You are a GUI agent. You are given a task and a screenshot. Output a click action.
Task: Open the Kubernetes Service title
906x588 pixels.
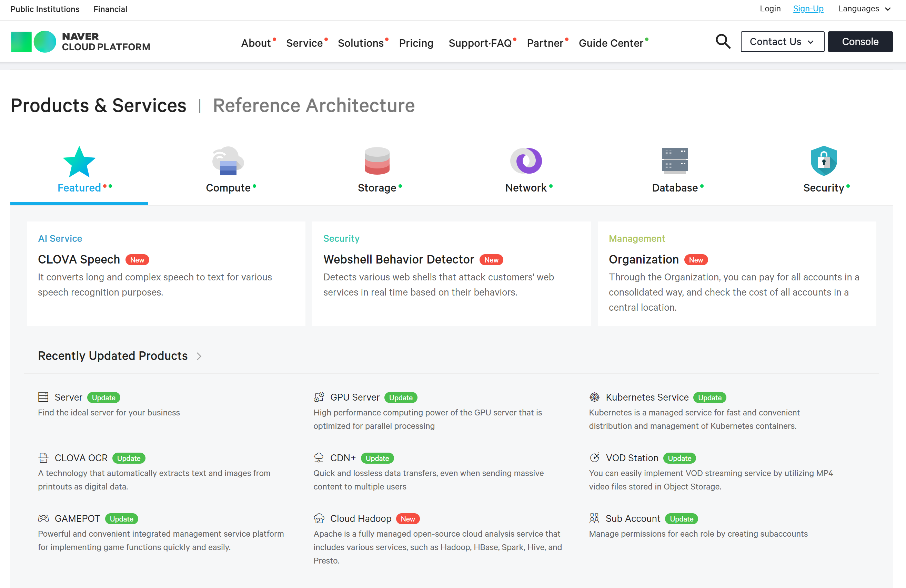pyautogui.click(x=647, y=398)
